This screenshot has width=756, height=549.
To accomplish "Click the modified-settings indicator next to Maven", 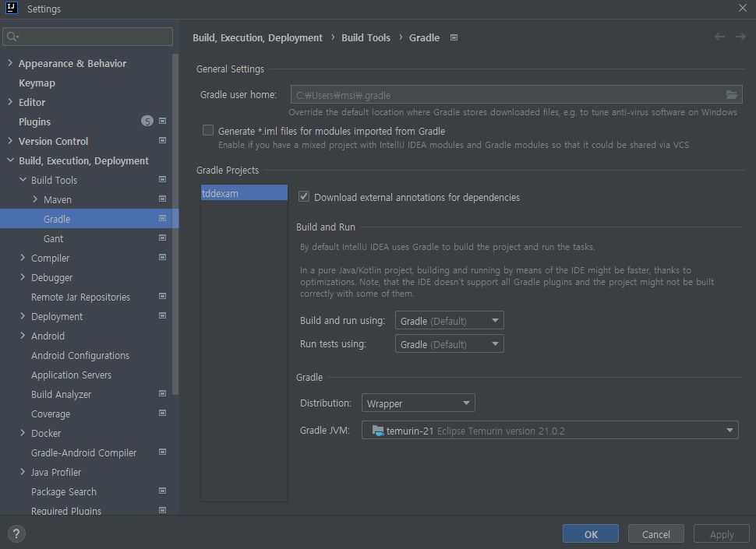I will [x=161, y=199].
